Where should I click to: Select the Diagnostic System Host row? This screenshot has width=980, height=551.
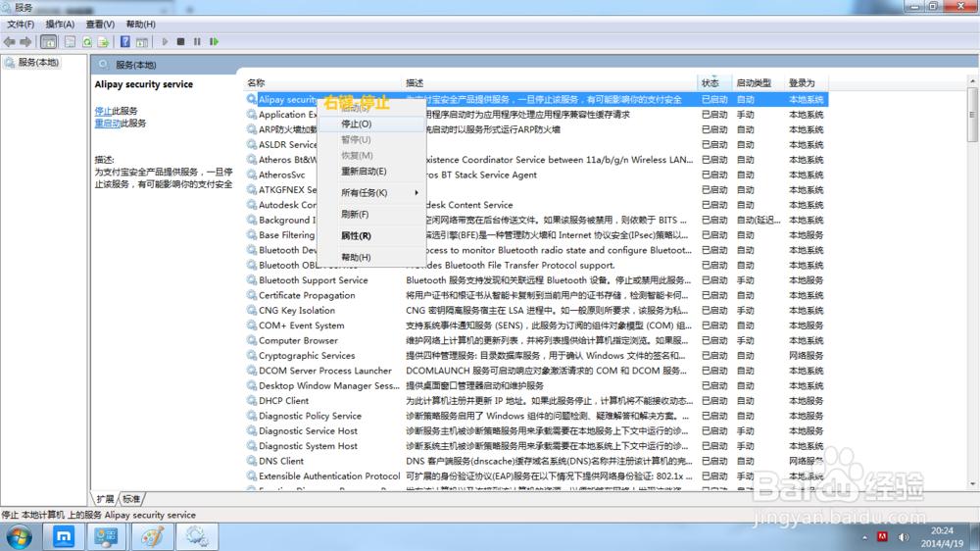pyautogui.click(x=536, y=446)
